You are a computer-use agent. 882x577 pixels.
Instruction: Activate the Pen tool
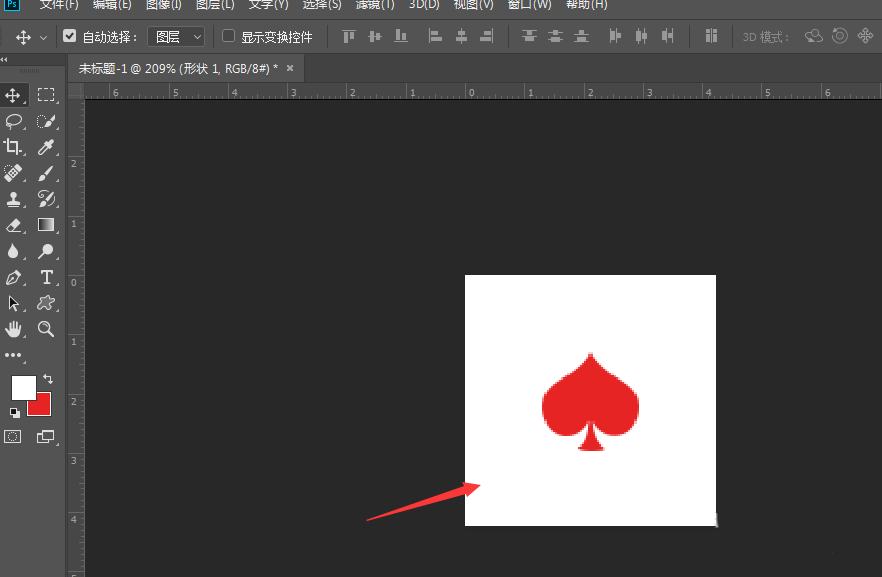tap(13, 277)
